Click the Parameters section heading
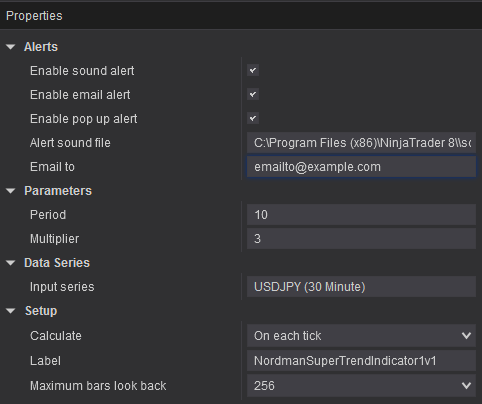Viewport: 482px width, 404px height. coord(58,191)
